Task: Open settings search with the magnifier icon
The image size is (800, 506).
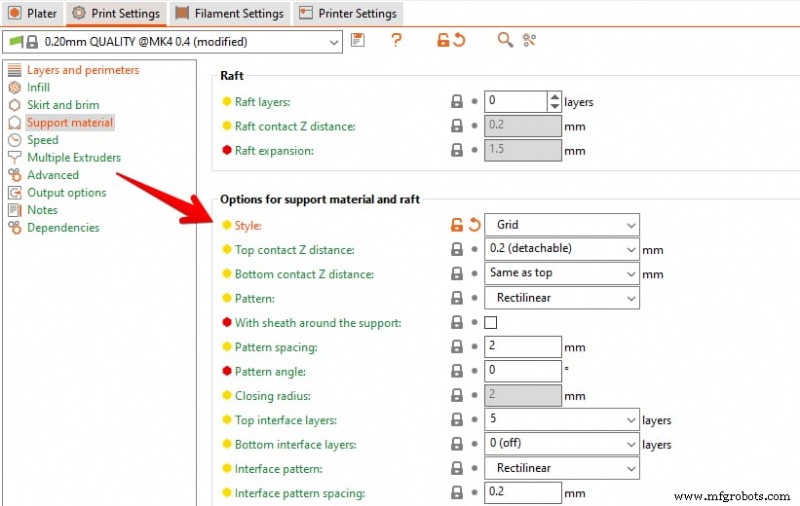Action: click(x=505, y=40)
